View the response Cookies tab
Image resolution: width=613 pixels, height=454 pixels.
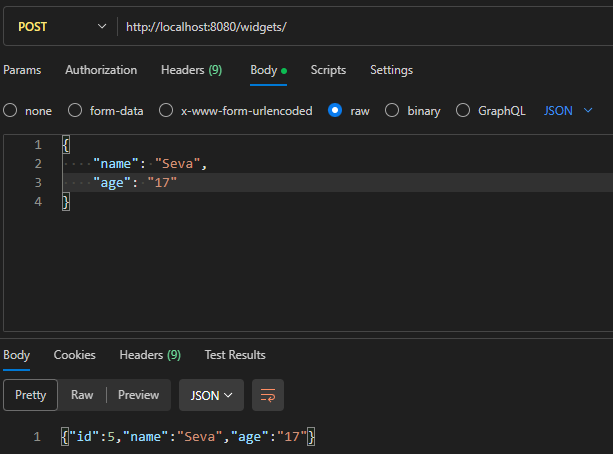point(74,355)
